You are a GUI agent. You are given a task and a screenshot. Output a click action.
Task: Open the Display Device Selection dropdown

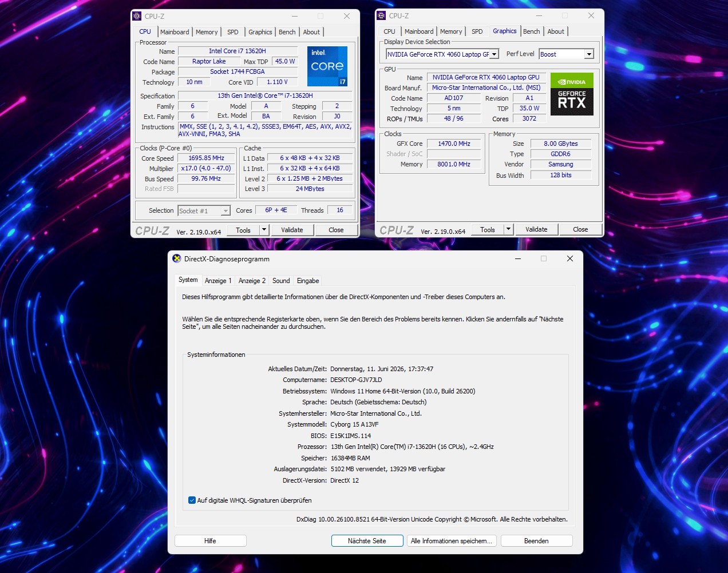point(442,54)
